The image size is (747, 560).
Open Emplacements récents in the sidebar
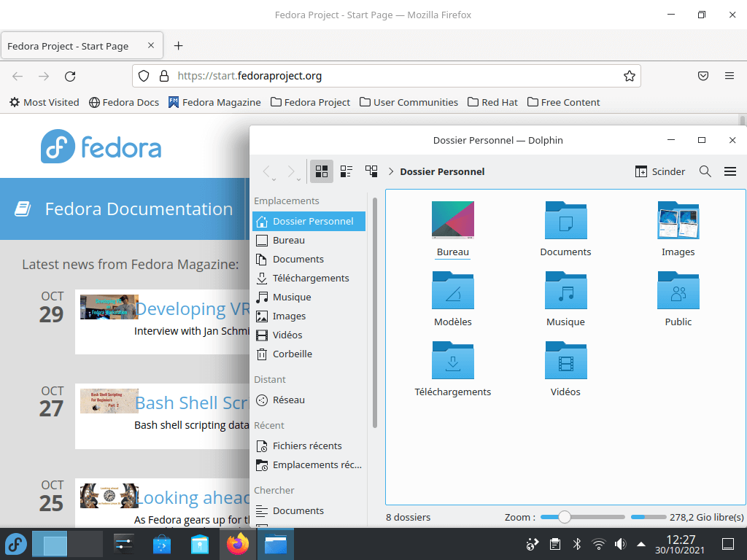point(309,465)
